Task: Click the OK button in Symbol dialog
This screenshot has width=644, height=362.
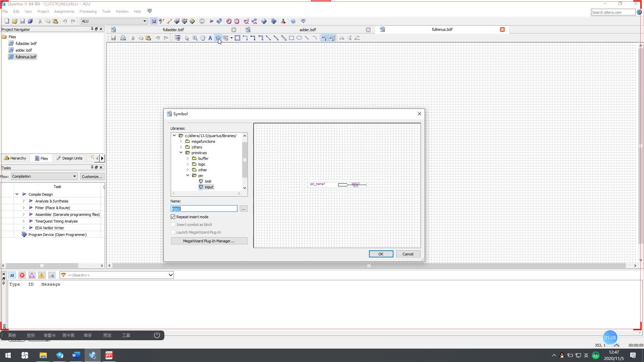Action: point(380,254)
